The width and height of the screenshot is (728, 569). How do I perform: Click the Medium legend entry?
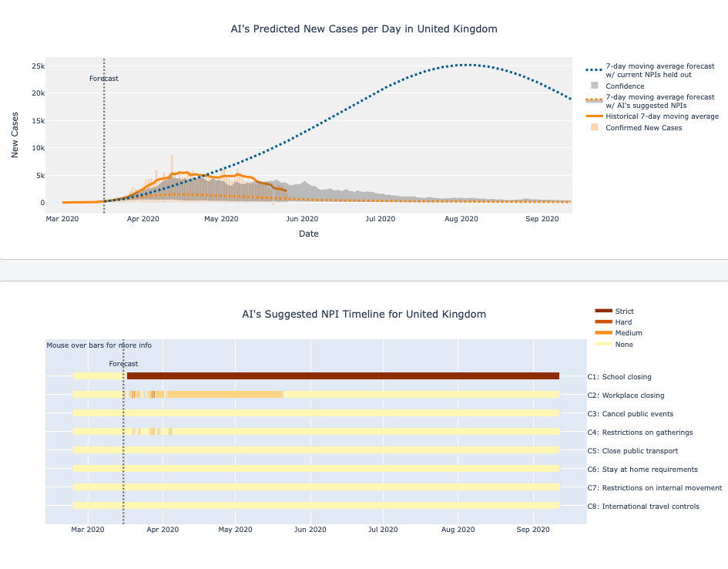click(x=628, y=333)
